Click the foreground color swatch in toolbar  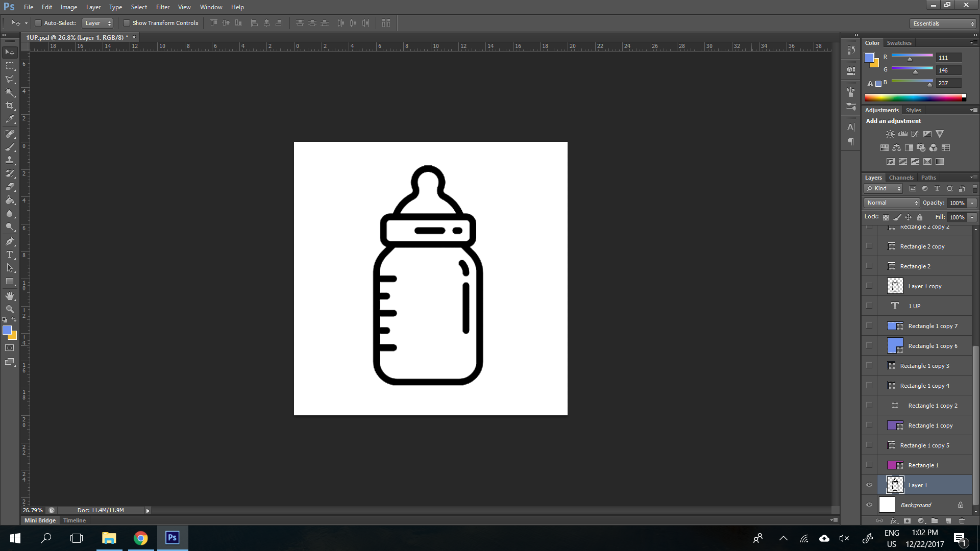point(7,331)
